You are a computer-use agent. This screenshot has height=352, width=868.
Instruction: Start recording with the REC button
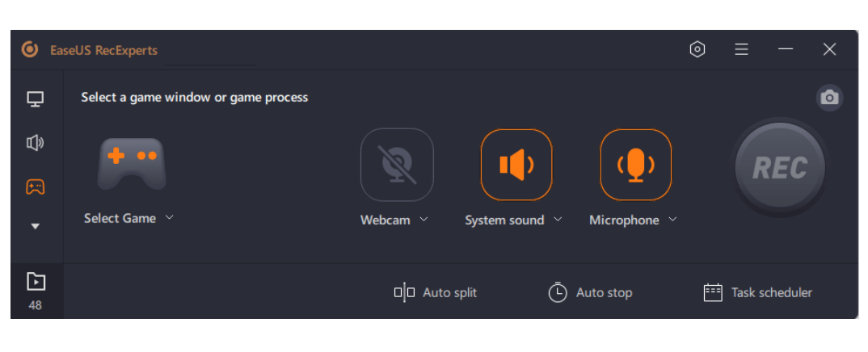click(780, 168)
